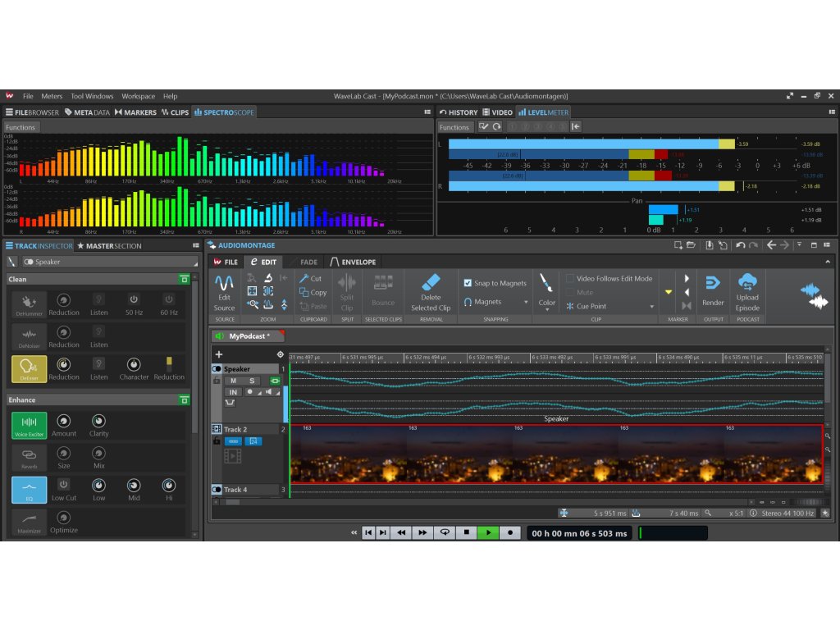Click the ducking icon under Speaker track

point(231,403)
